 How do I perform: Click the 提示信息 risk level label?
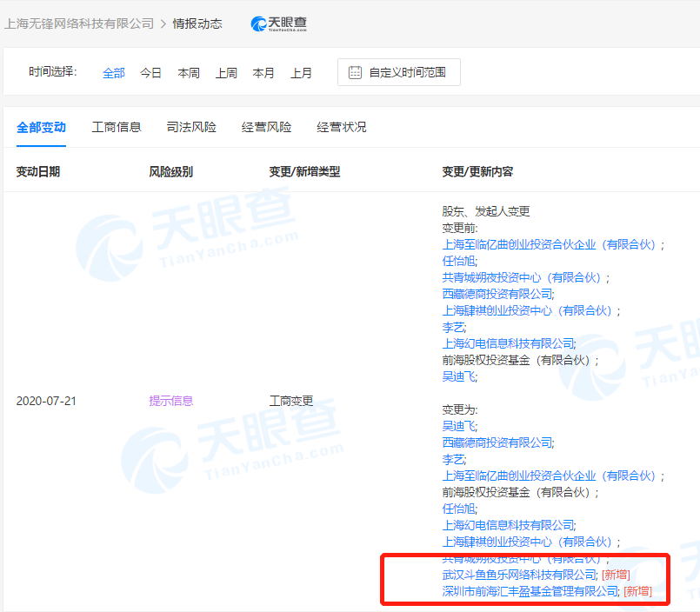coord(171,401)
